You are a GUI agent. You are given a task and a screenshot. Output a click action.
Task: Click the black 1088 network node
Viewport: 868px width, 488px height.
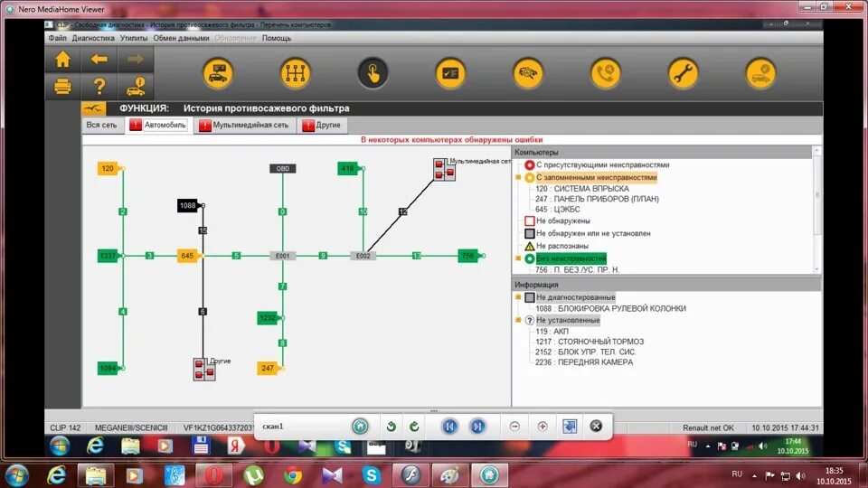click(x=188, y=205)
